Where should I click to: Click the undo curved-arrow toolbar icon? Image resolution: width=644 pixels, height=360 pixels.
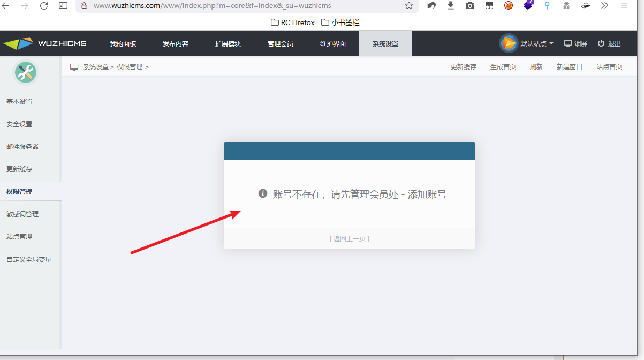431,5
